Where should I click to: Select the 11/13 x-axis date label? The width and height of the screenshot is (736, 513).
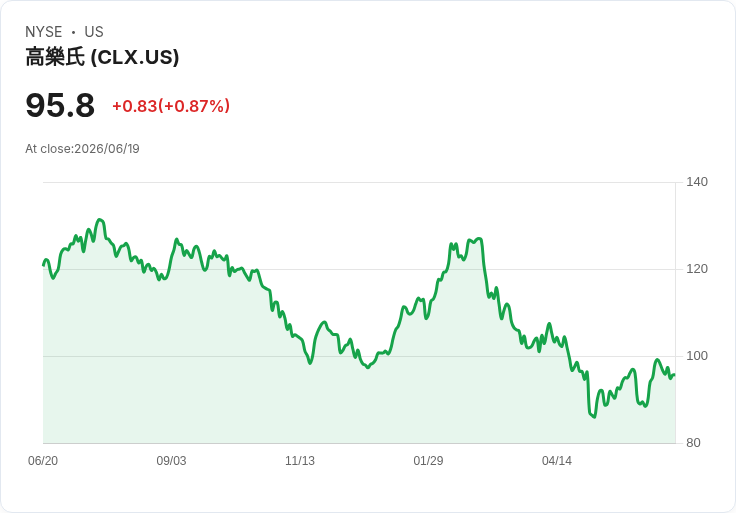coord(300,461)
